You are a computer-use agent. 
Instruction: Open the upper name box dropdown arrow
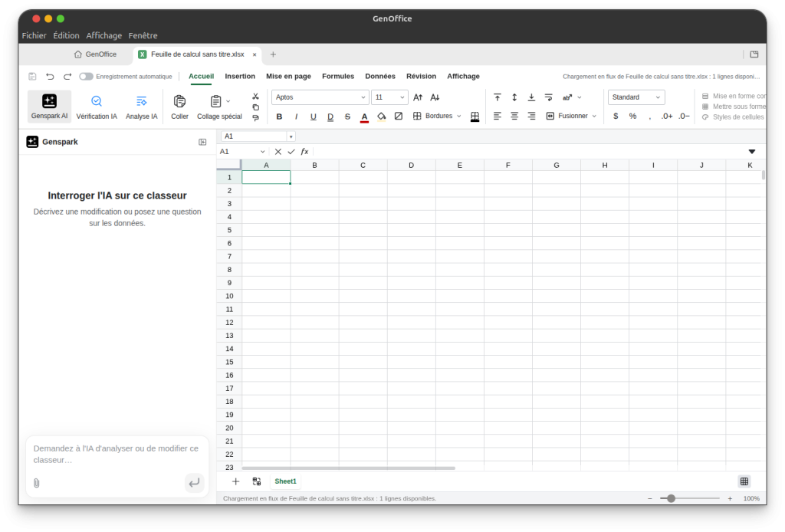291,136
